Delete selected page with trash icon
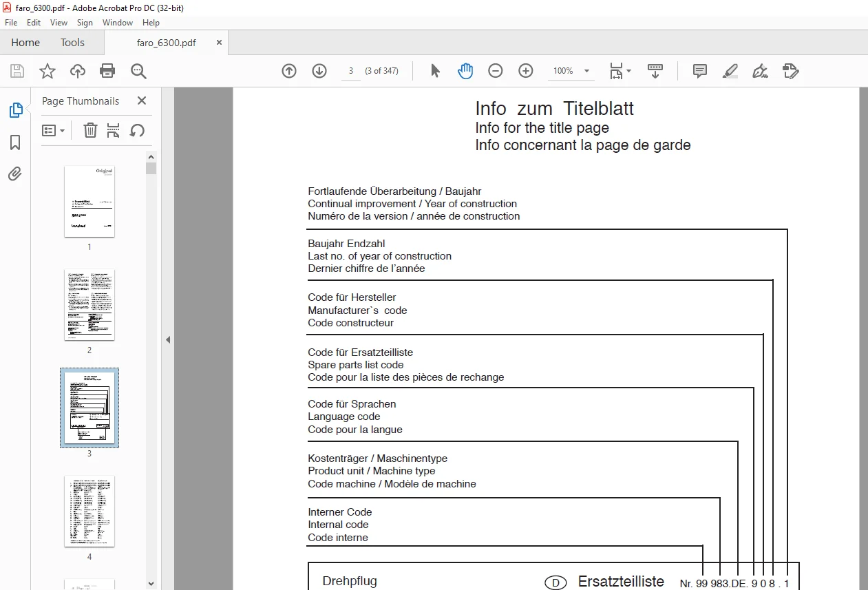Image resolution: width=868 pixels, height=590 pixels. point(90,130)
